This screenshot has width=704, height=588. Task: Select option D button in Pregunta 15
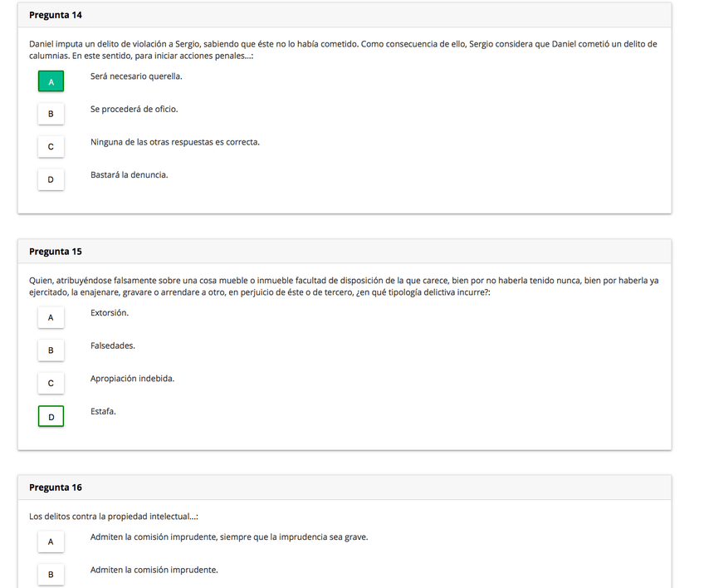(x=51, y=416)
